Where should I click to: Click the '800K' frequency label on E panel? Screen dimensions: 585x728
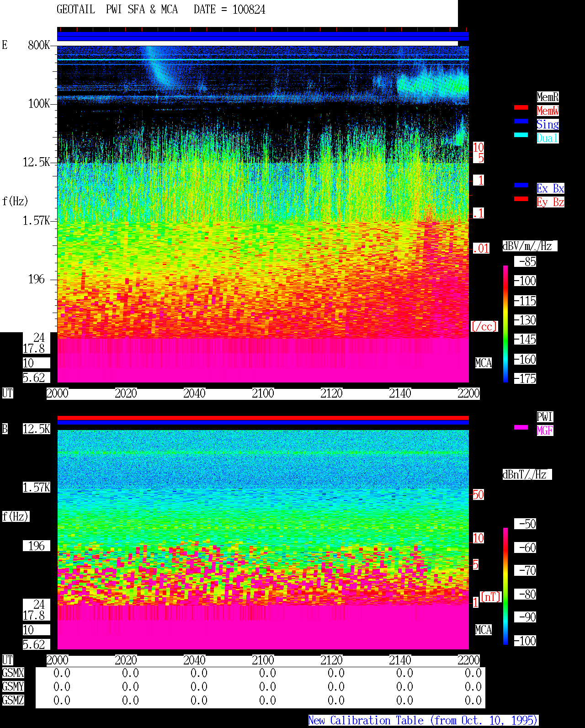39,45
